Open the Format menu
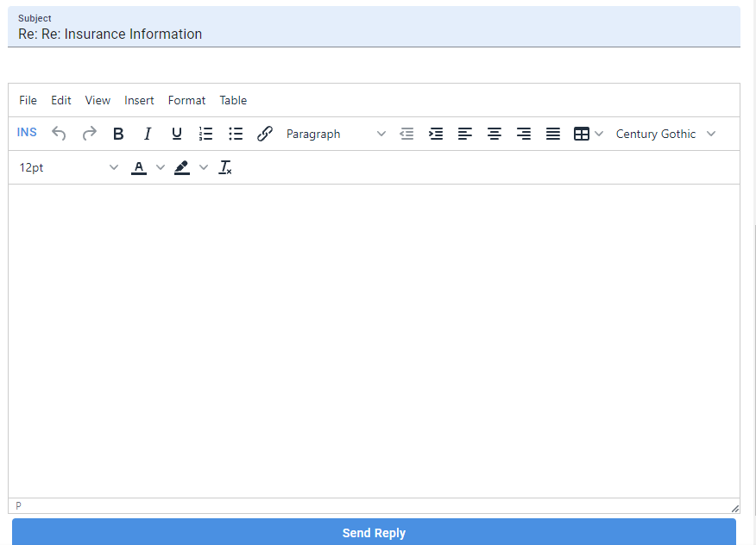 [x=186, y=100]
